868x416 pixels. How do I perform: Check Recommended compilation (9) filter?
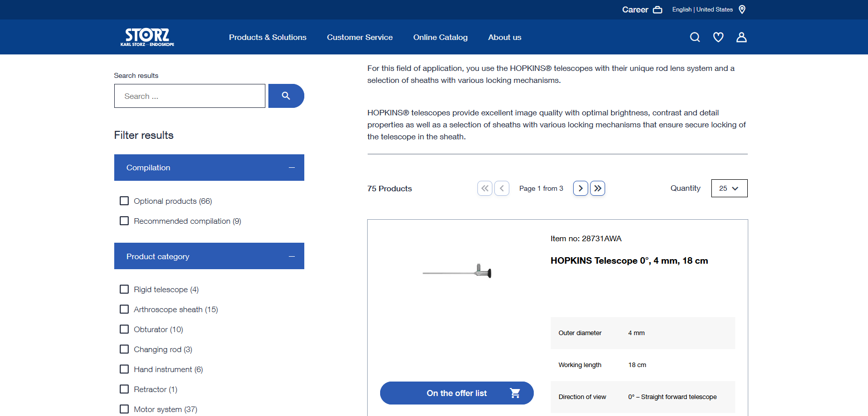(x=124, y=221)
